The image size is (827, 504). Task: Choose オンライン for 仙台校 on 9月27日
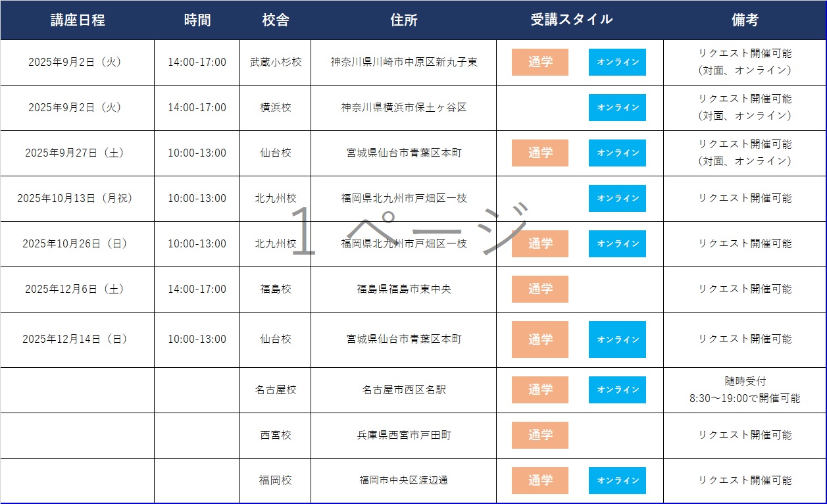[617, 153]
